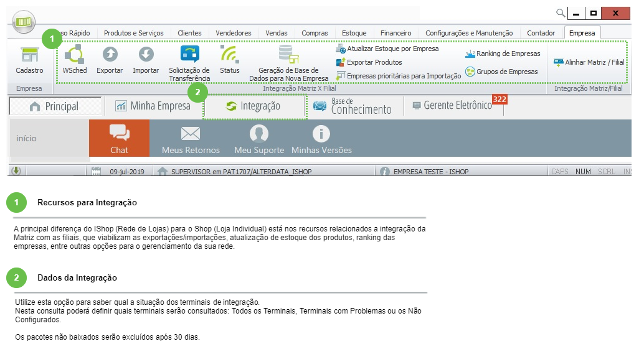Open the Contador ribbon tab
Screen dimensions: 644x354
click(541, 33)
